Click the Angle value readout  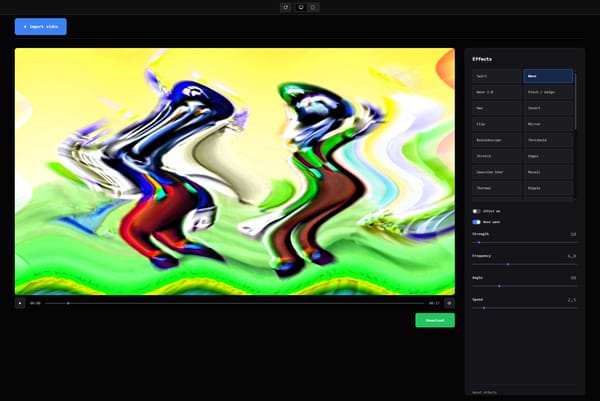[x=573, y=278]
